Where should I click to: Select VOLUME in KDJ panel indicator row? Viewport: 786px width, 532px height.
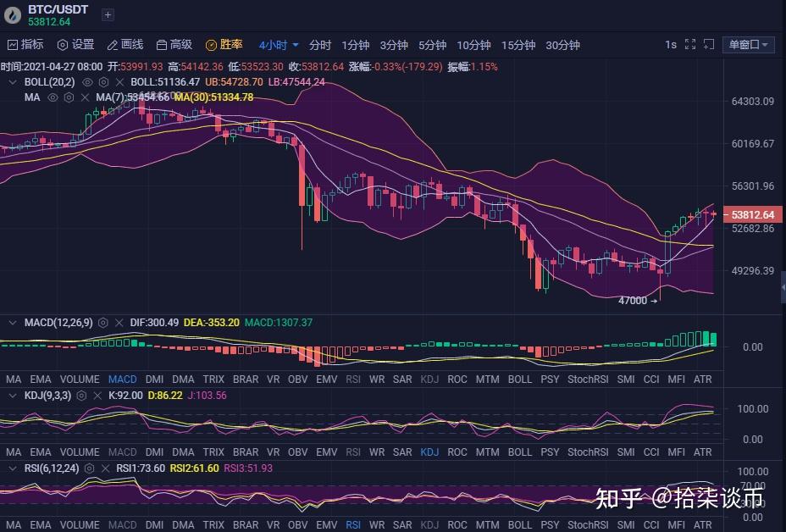[x=80, y=452]
